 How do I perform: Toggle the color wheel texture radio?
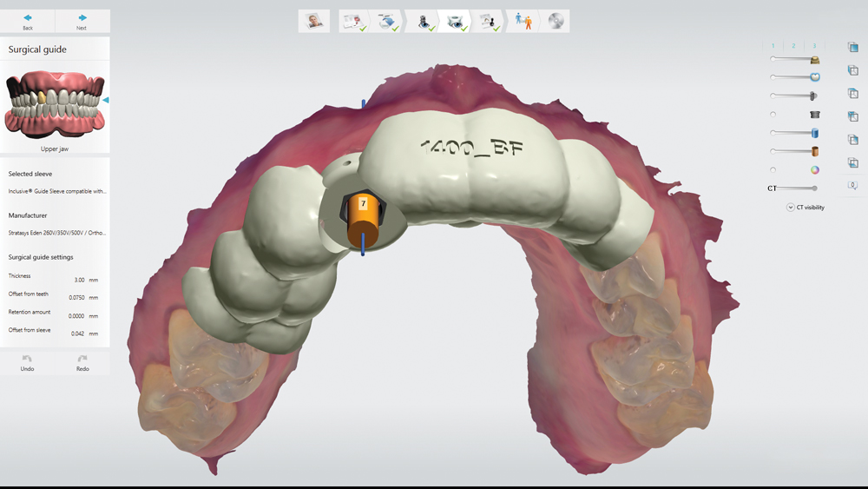point(773,170)
